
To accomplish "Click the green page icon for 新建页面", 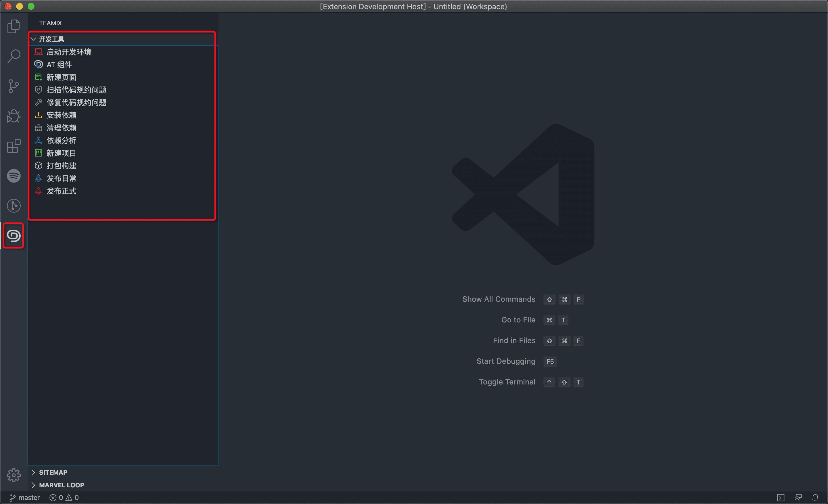I will (x=38, y=77).
